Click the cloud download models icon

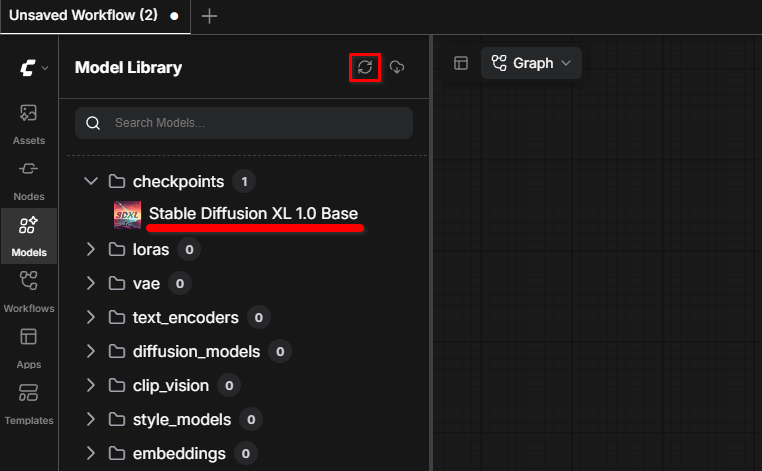[x=397, y=67]
